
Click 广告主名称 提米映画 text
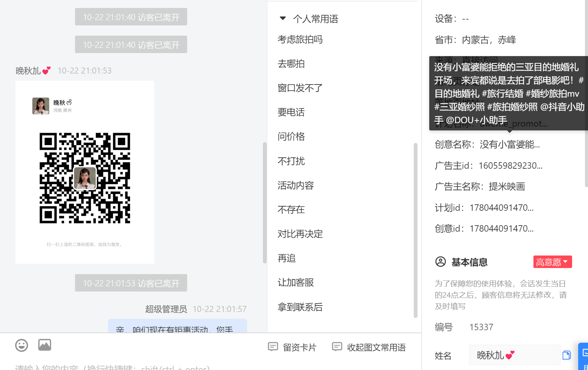[x=507, y=187]
